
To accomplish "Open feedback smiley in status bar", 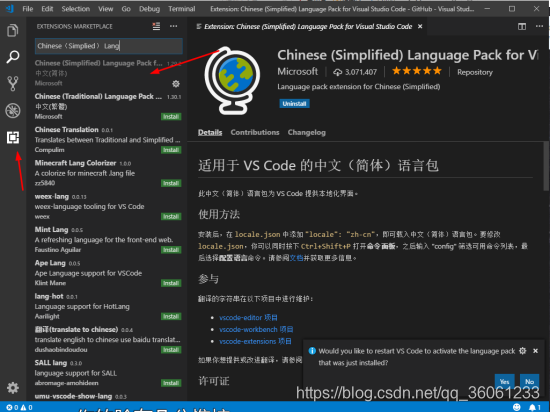I will [517, 407].
